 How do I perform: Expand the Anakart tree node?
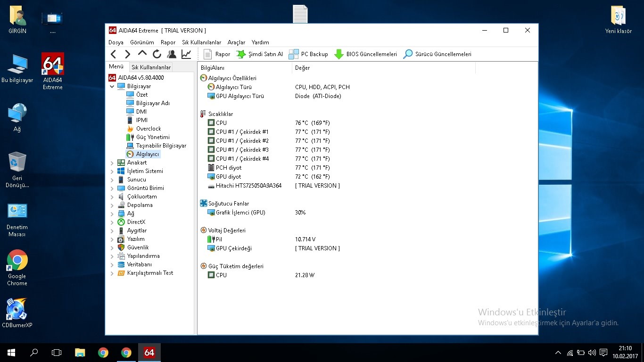pyautogui.click(x=112, y=163)
